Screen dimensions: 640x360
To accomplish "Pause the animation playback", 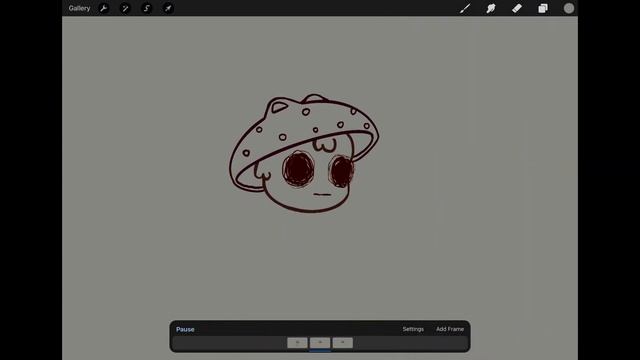I will [185, 329].
